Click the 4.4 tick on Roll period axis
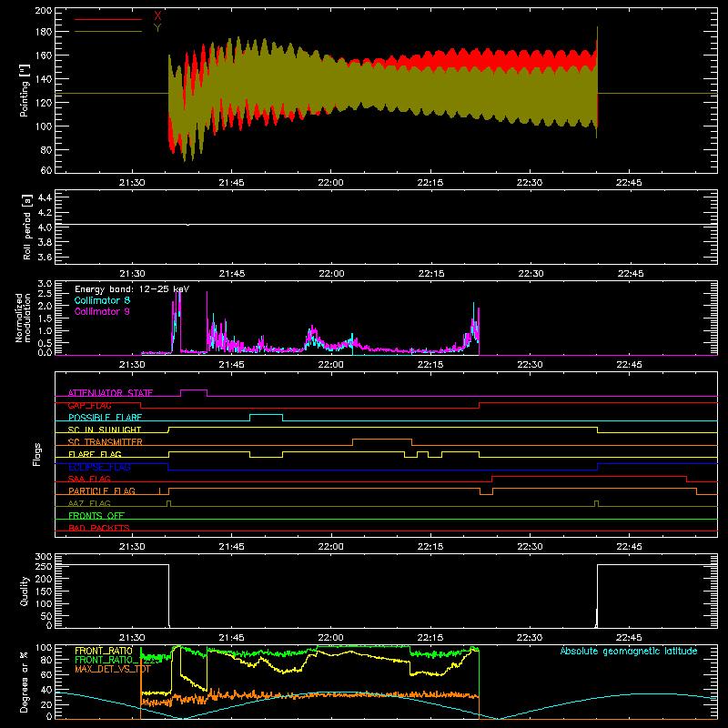The height and width of the screenshot is (728, 728). point(45,197)
